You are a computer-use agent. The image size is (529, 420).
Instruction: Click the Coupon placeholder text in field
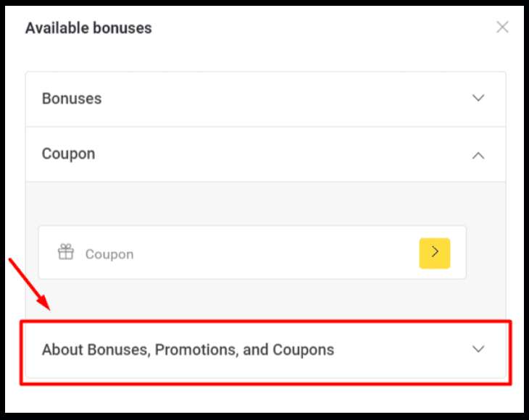(x=109, y=254)
